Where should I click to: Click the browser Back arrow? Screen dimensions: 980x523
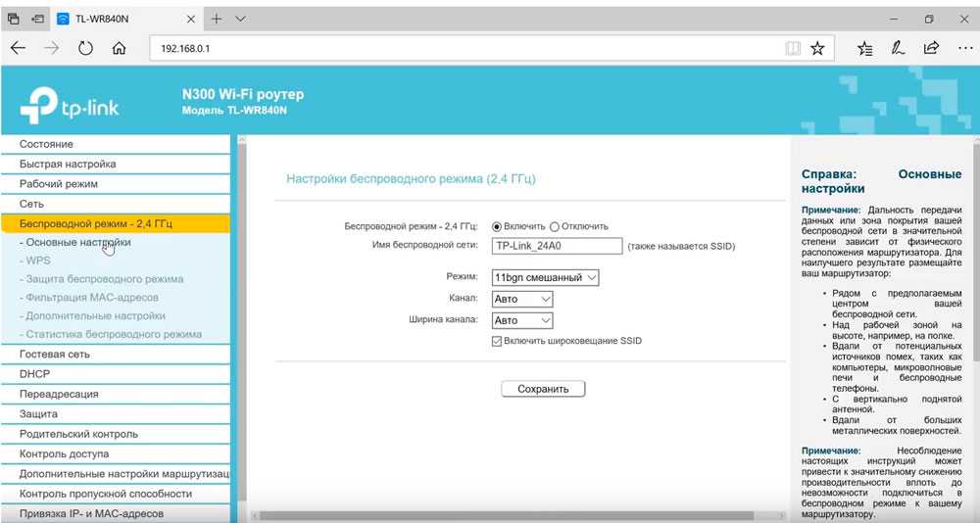19,48
